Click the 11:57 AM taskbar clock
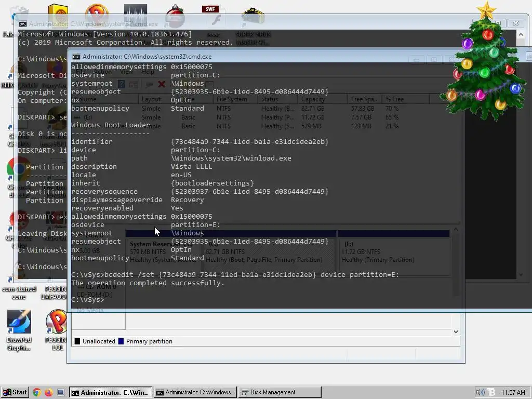The image size is (532, 399). 513,393
